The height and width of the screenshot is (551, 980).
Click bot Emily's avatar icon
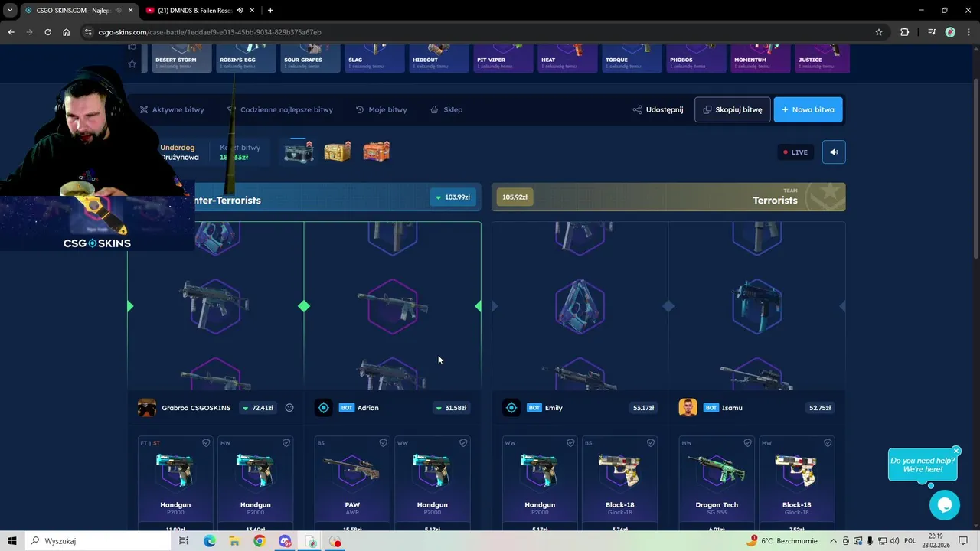pyautogui.click(x=511, y=408)
